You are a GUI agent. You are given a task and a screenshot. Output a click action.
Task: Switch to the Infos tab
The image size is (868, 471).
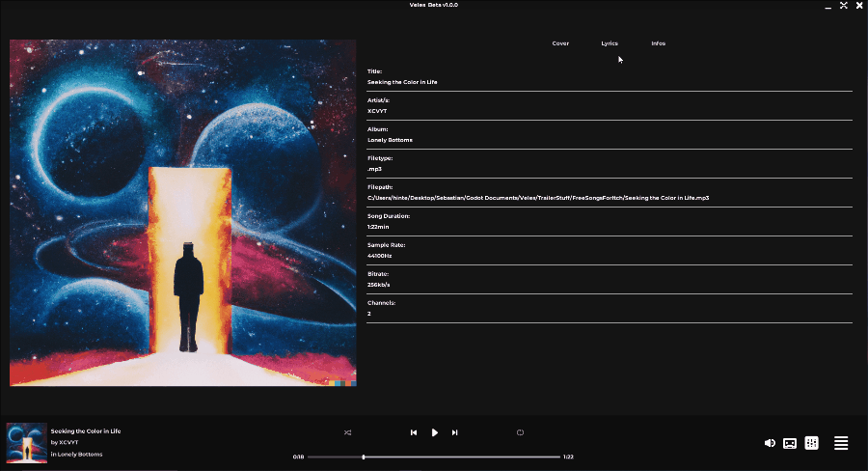658,43
